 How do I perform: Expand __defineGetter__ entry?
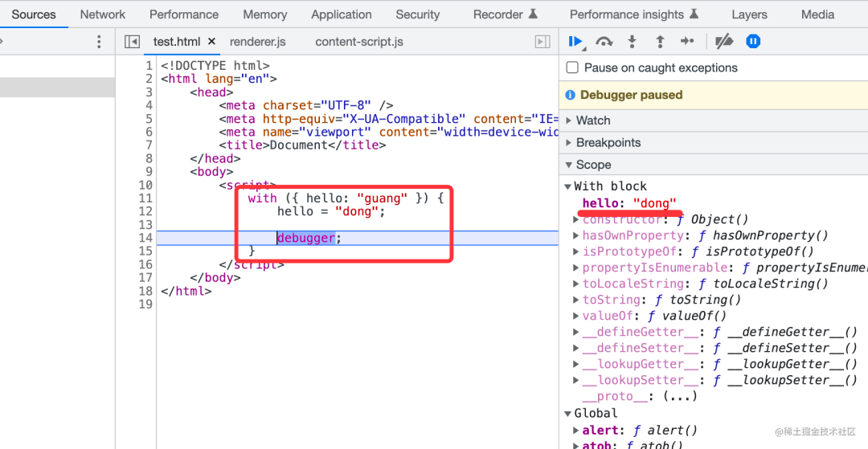pyautogui.click(x=576, y=332)
